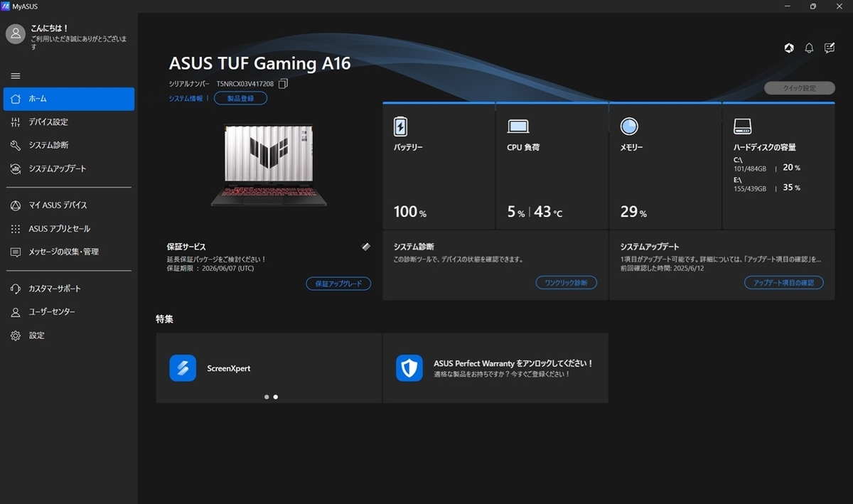Click the 製品登録 button

click(x=240, y=99)
